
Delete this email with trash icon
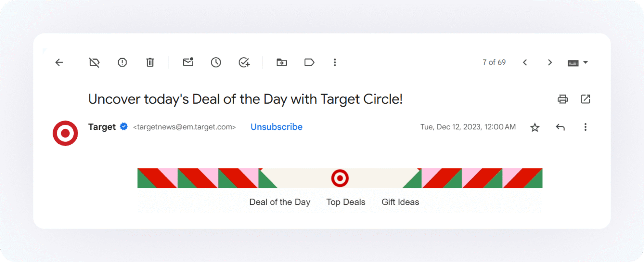150,62
